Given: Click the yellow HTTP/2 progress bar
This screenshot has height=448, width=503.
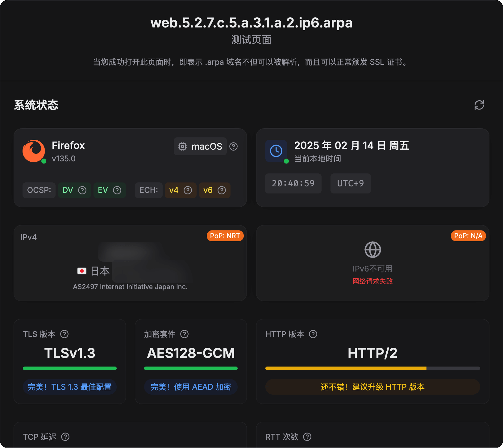Looking at the screenshot, I should click(346, 368).
